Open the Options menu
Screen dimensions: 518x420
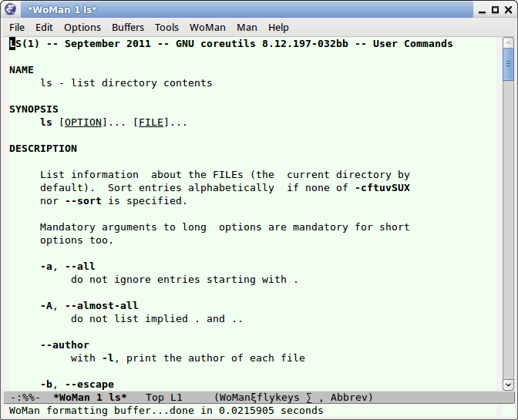point(82,28)
